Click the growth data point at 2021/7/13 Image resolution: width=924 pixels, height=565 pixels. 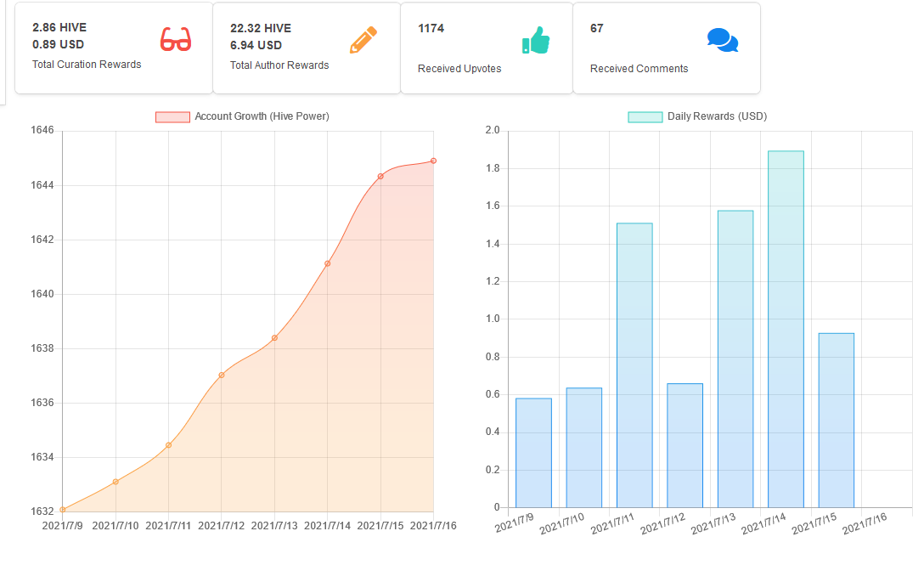click(x=274, y=338)
